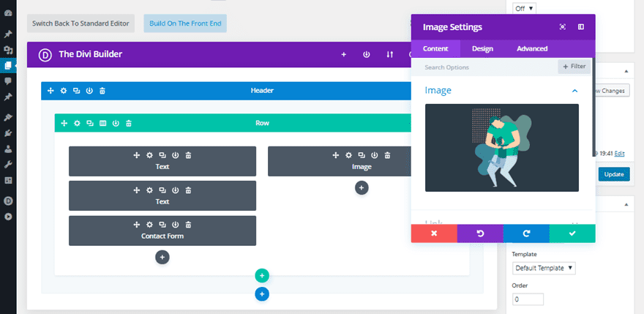644x314 pixels.
Task: Disable the Image module power icon
Action: pyautogui.click(x=375, y=155)
